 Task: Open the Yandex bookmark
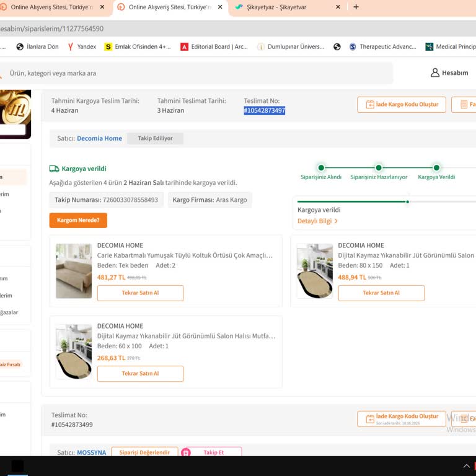(82, 46)
